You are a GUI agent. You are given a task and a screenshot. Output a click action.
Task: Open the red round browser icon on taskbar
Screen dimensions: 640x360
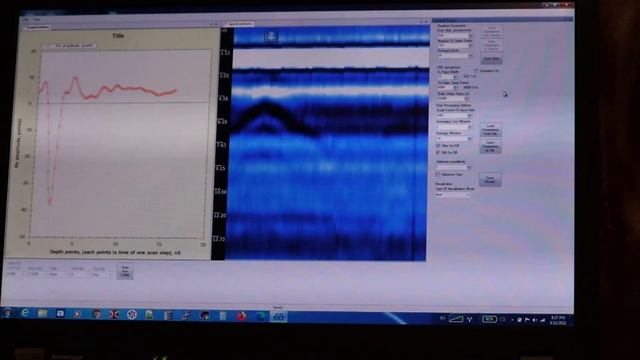242,316
